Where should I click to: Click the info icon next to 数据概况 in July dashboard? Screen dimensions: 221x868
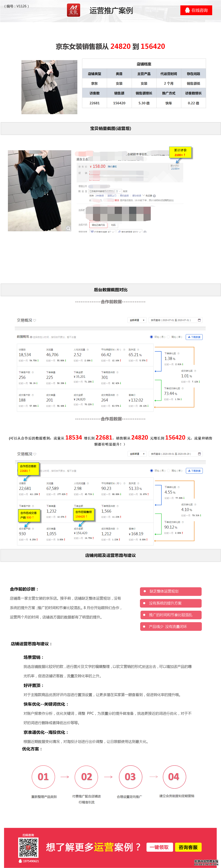point(31,337)
